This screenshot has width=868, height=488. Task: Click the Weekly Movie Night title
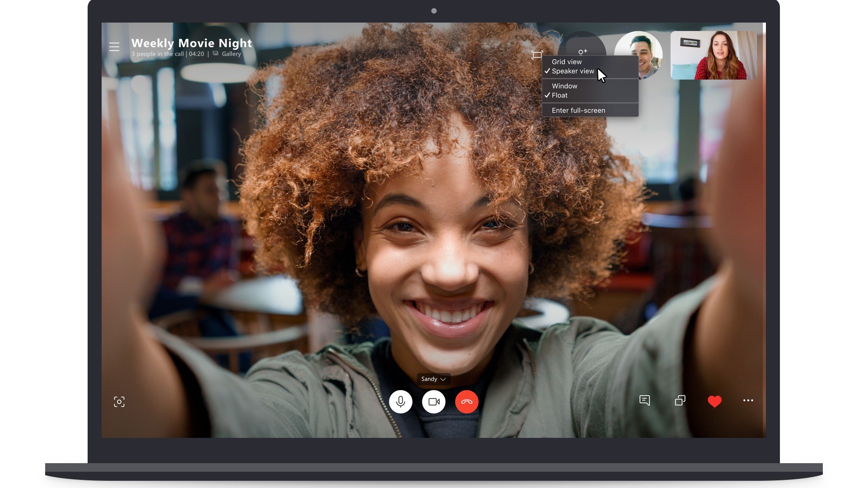pos(191,43)
